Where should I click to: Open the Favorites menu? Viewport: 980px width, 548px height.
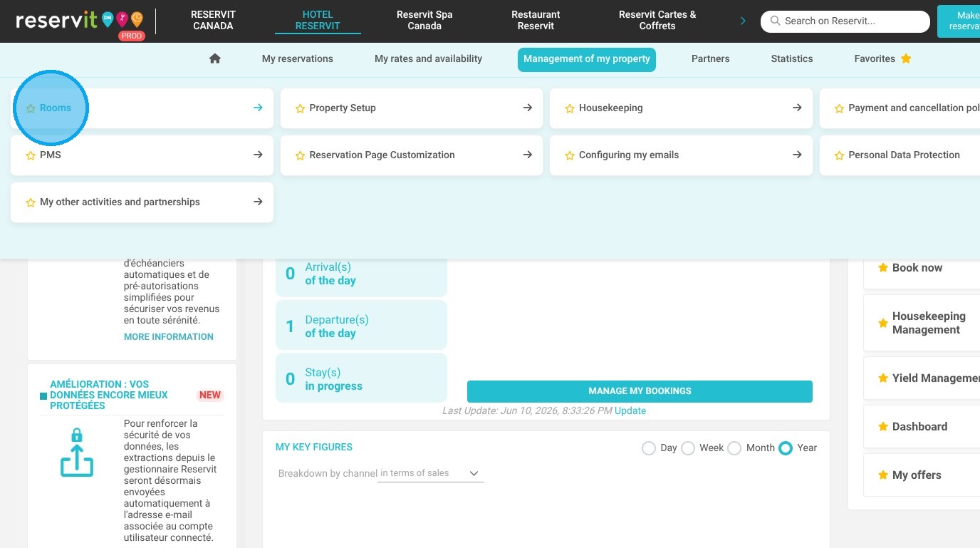pos(882,58)
